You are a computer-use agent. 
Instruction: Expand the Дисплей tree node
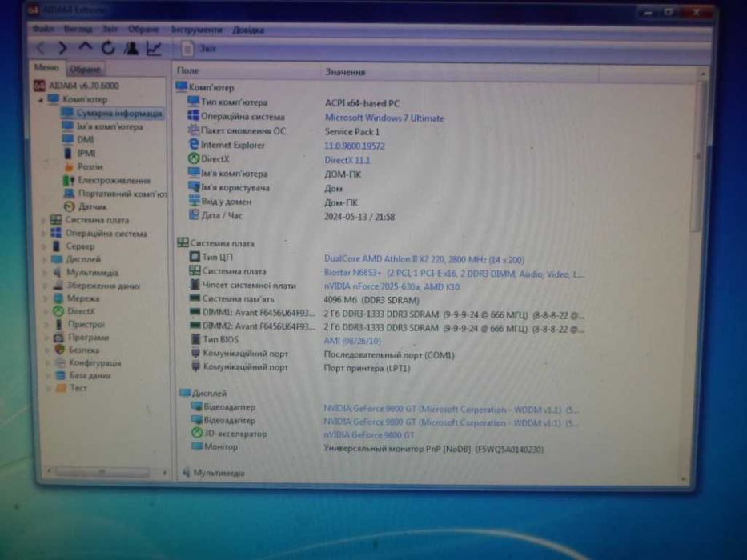44,259
